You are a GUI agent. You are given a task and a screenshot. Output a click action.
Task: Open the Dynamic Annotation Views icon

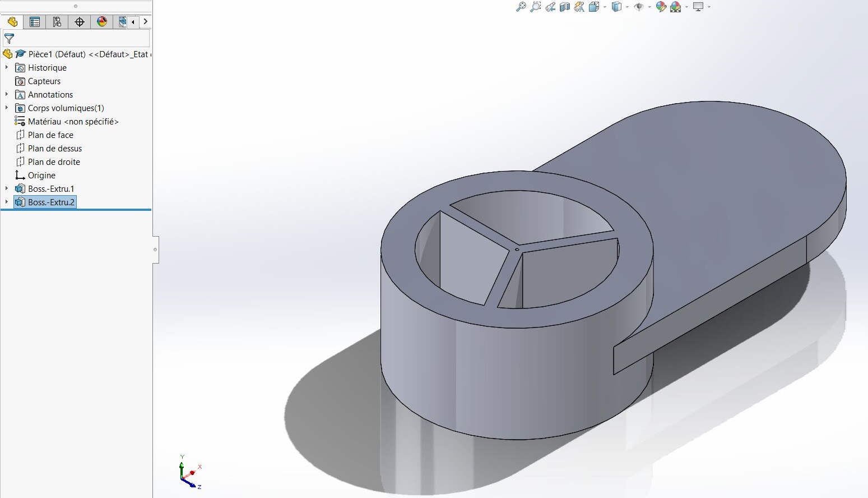tap(579, 7)
